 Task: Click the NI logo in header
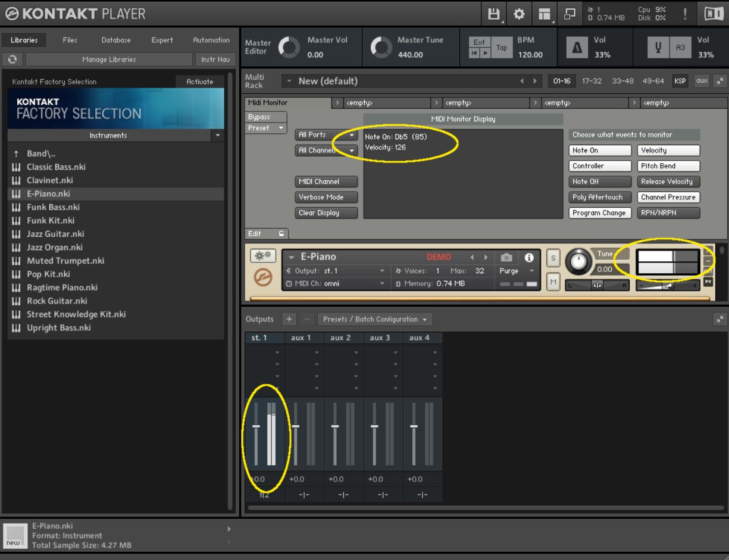pyautogui.click(x=713, y=13)
